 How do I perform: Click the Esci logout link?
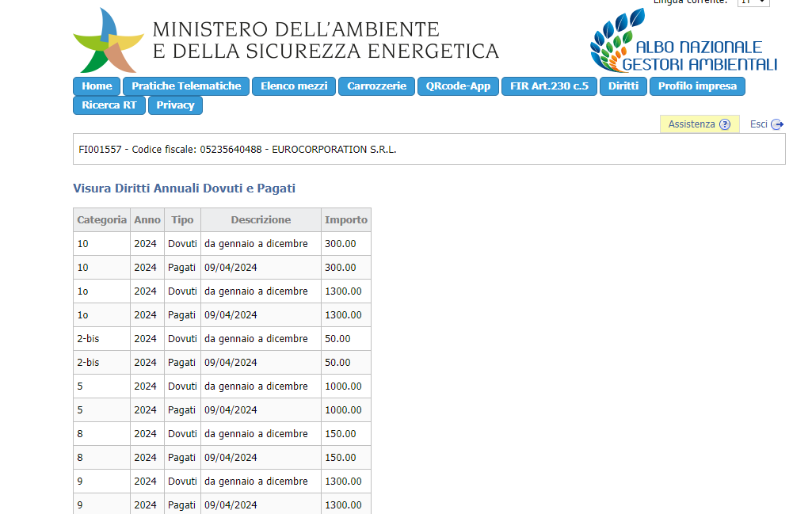759,124
